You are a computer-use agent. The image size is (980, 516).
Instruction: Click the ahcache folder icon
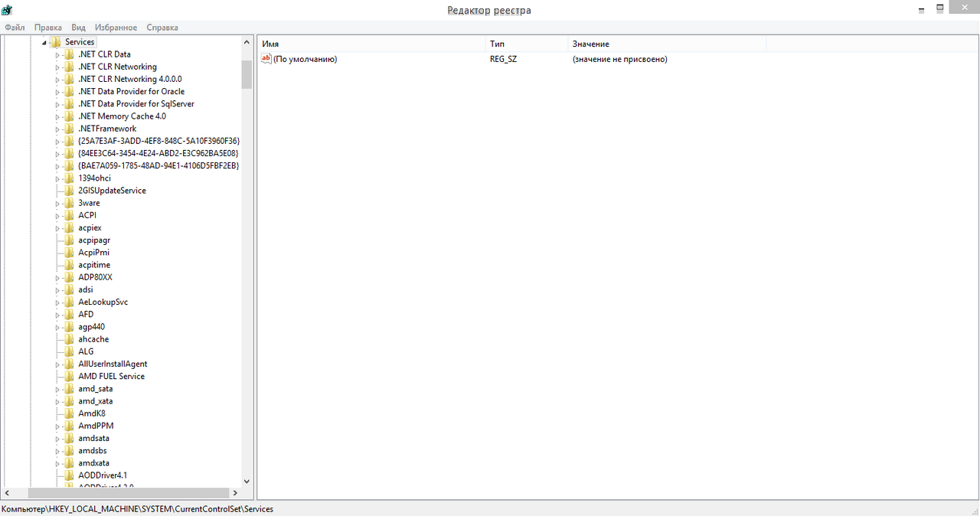(70, 339)
